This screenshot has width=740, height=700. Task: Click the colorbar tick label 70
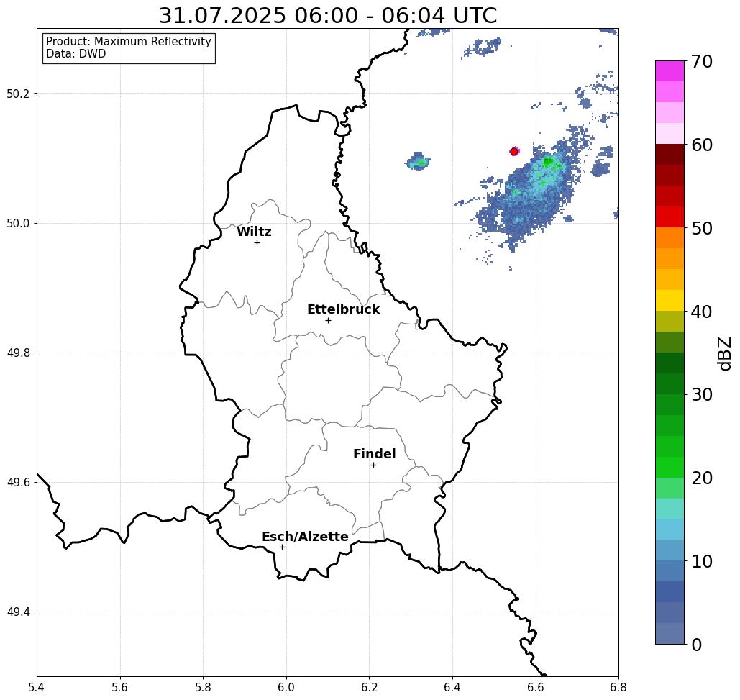click(x=702, y=61)
